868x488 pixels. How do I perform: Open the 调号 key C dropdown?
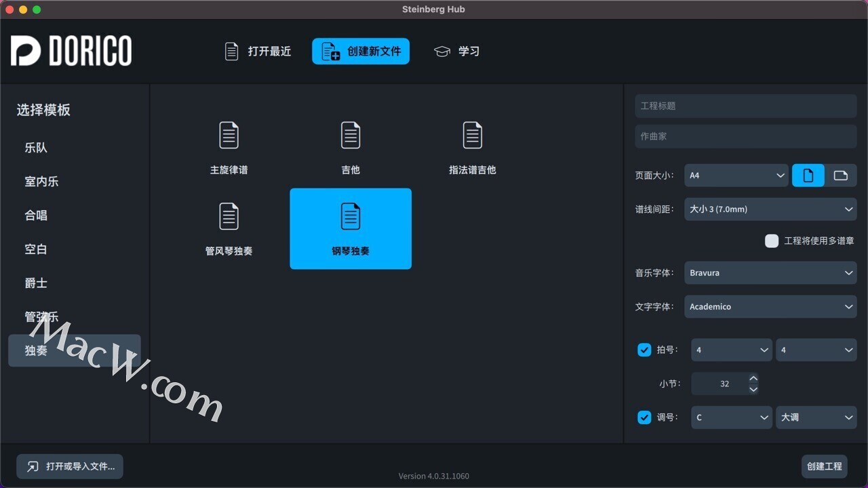tap(732, 418)
